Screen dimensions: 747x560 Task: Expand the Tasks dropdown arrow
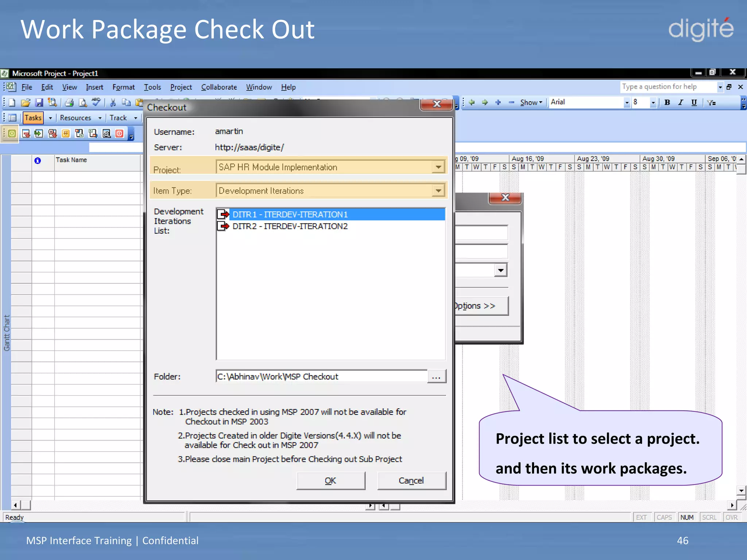click(x=50, y=118)
